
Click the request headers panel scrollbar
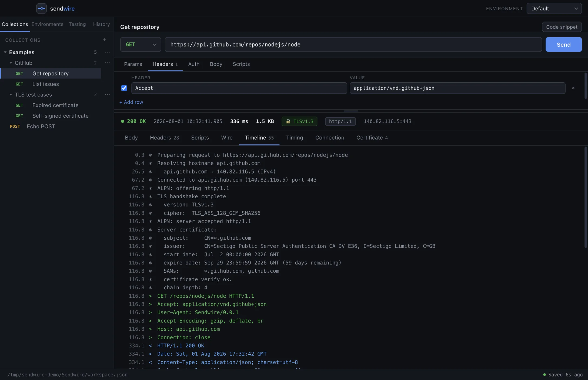tap(586, 86)
